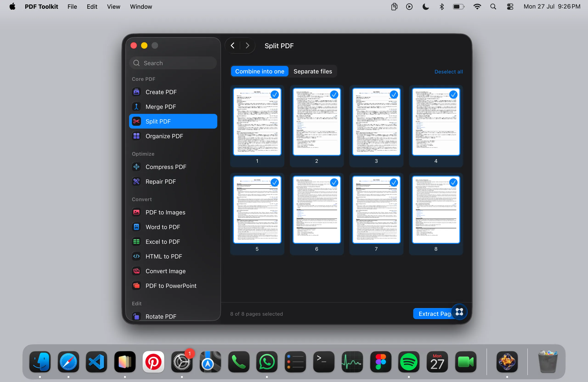Go to Organize PDF in sidebar
The height and width of the screenshot is (382, 588).
pos(173,136)
